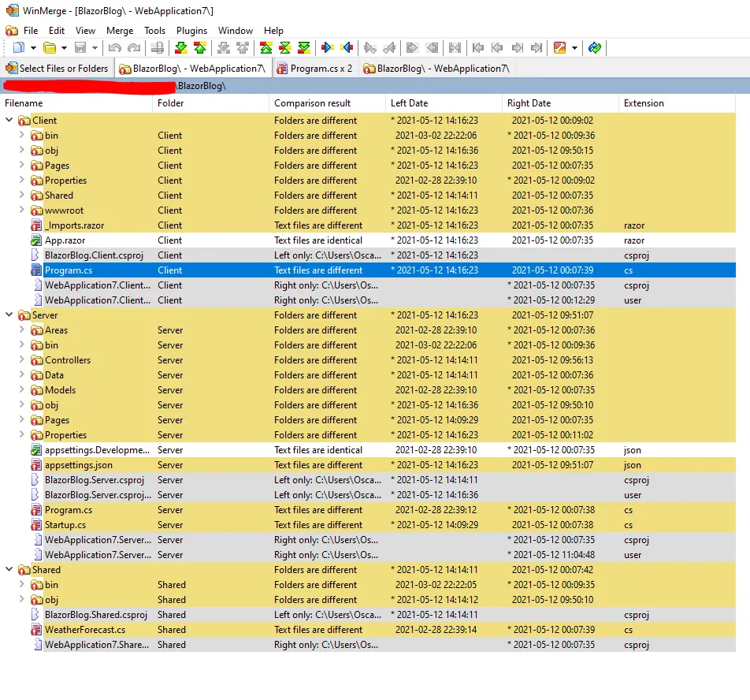Open dropdown arrow next to Options icon
Viewport: 750px width, 700px height.
[574, 48]
